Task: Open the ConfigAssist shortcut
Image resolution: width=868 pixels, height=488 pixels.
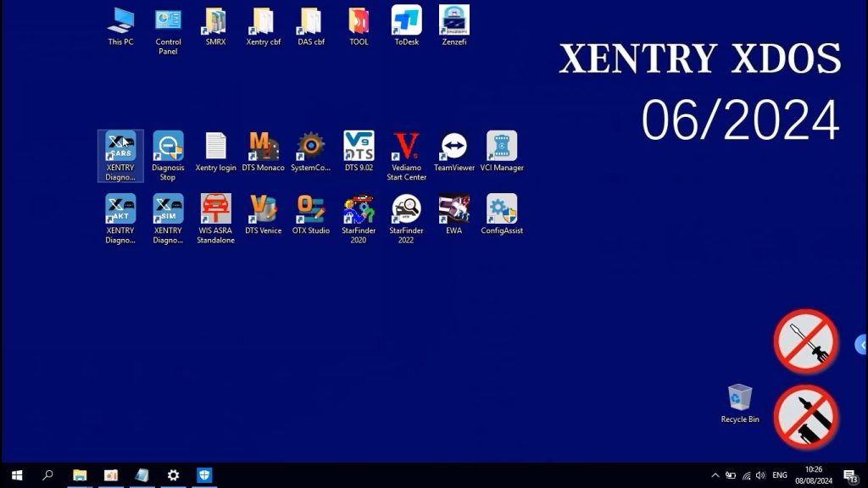Action: tap(502, 214)
